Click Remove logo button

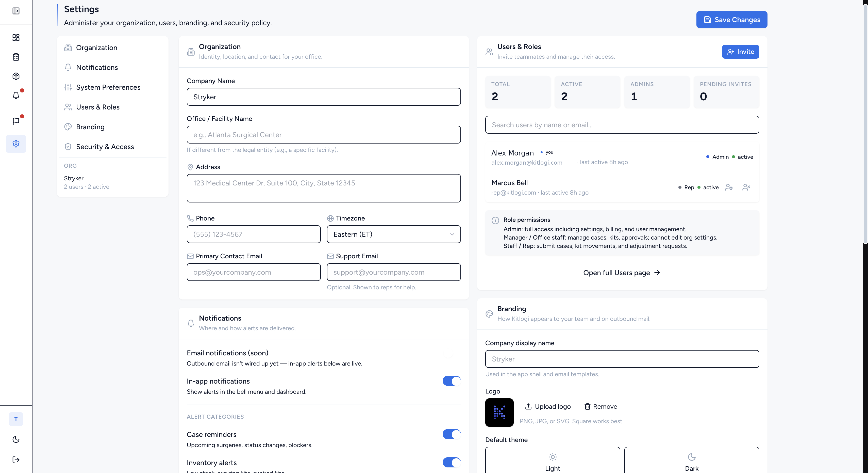pos(600,406)
